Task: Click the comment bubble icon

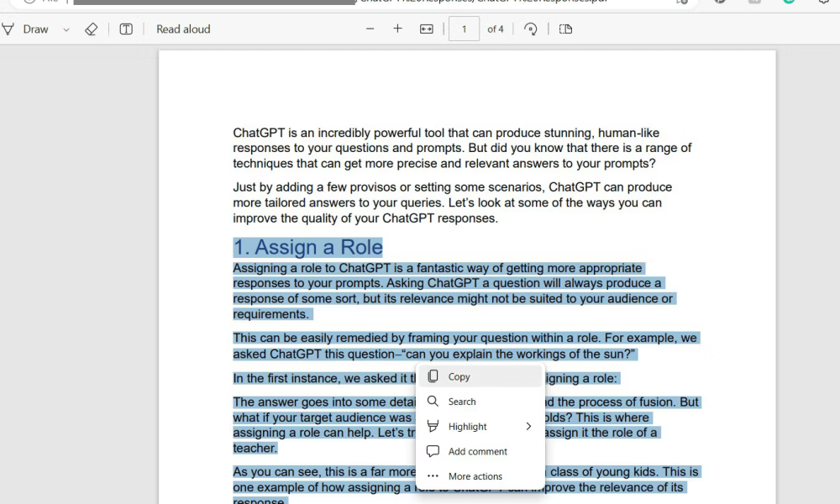Action: tap(433, 452)
